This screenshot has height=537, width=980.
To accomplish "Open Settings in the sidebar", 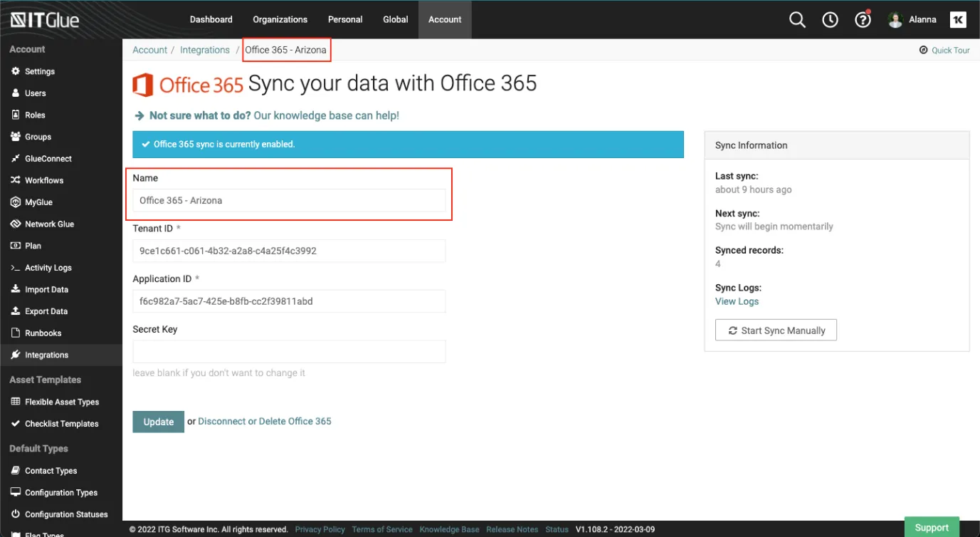I will click(39, 71).
